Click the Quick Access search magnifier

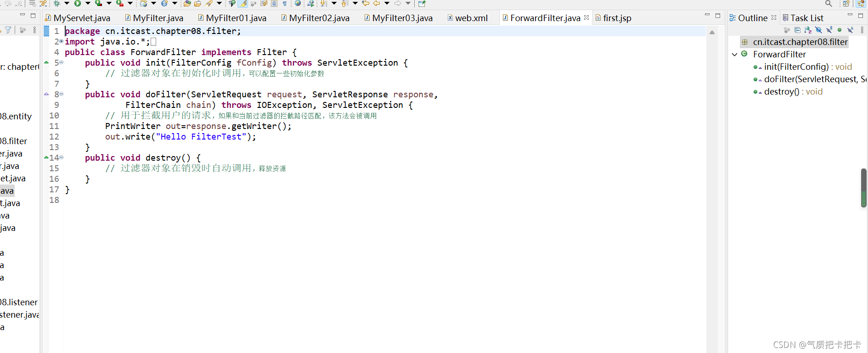click(x=829, y=3)
